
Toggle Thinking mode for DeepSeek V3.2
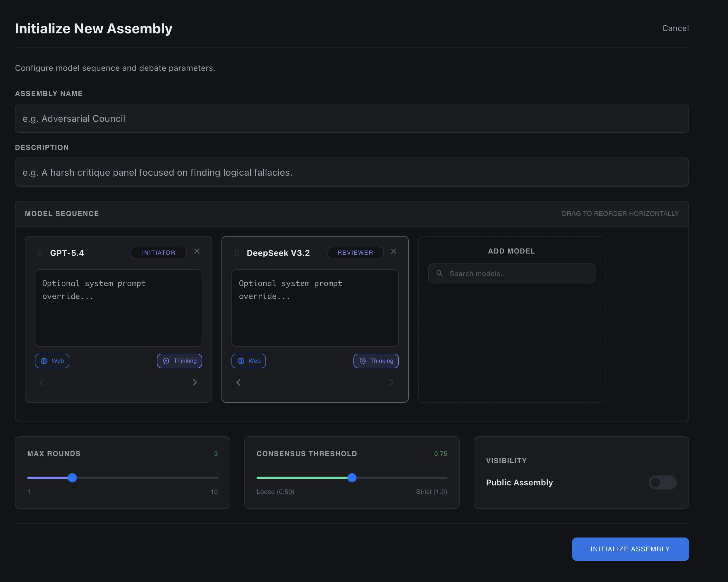click(376, 361)
